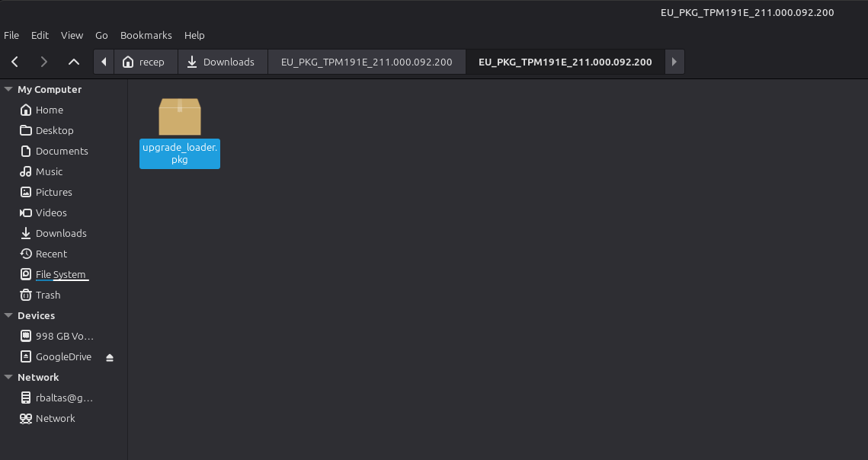Go back with the left arrow

point(15,62)
